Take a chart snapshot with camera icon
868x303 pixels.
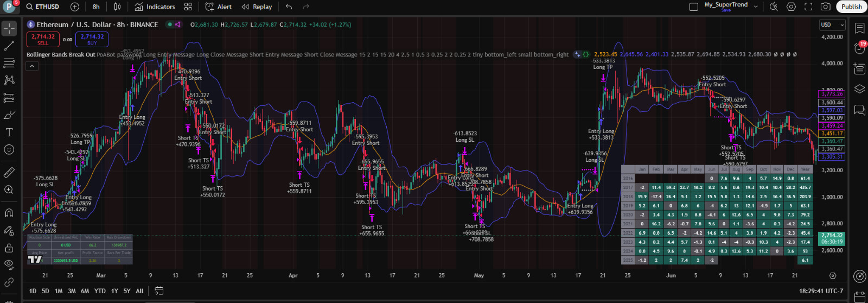(825, 7)
